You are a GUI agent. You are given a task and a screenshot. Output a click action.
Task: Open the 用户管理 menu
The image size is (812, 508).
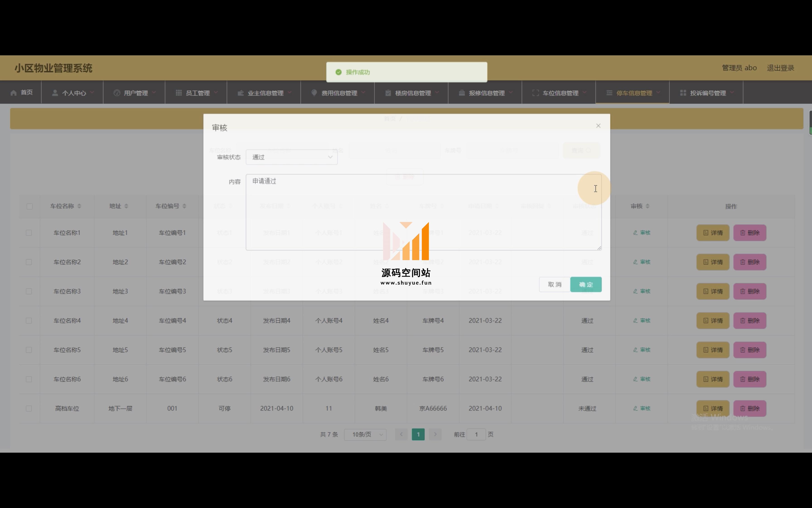(x=134, y=93)
